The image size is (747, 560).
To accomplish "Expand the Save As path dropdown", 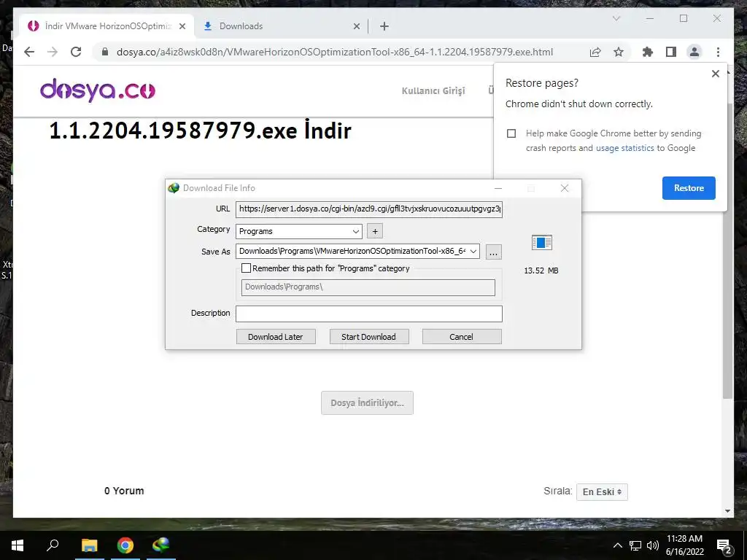I will 473,251.
